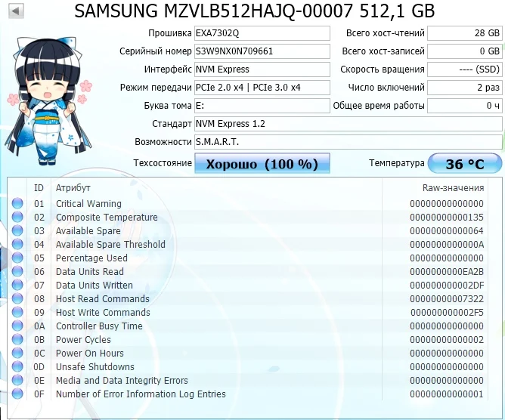Click the status orb for Available Spare Threshold
505x420 pixels.
click(17, 244)
